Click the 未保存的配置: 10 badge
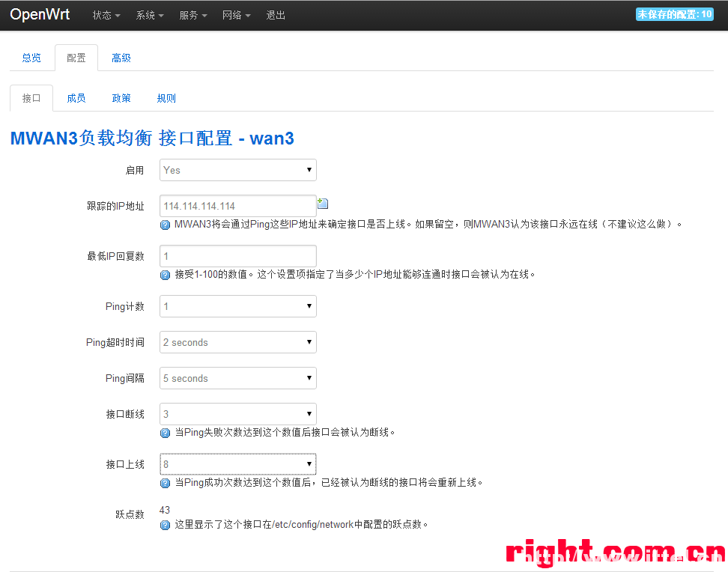 point(675,14)
